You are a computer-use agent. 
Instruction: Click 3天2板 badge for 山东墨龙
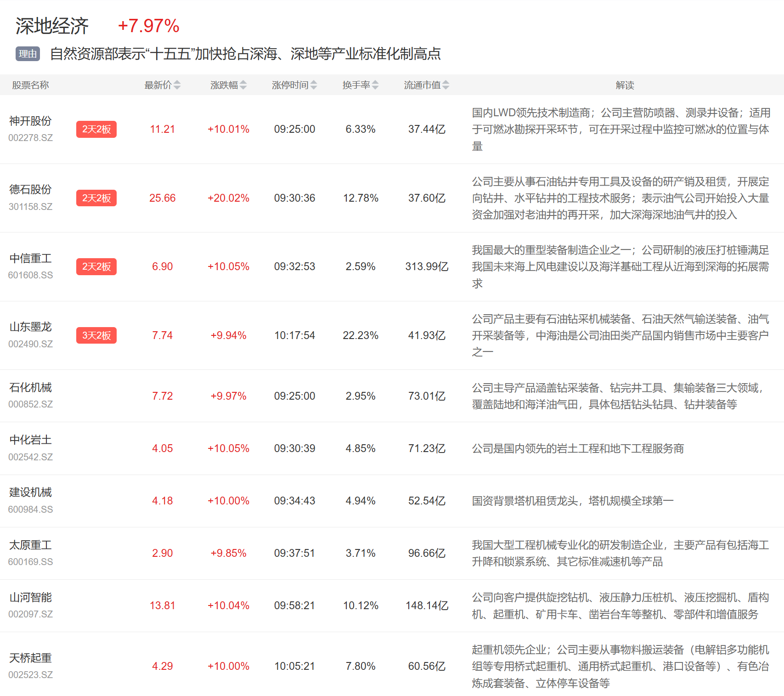point(96,335)
